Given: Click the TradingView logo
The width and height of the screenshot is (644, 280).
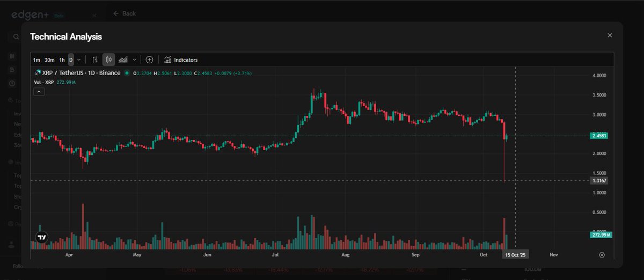Looking at the screenshot, I should pyautogui.click(x=42, y=237).
